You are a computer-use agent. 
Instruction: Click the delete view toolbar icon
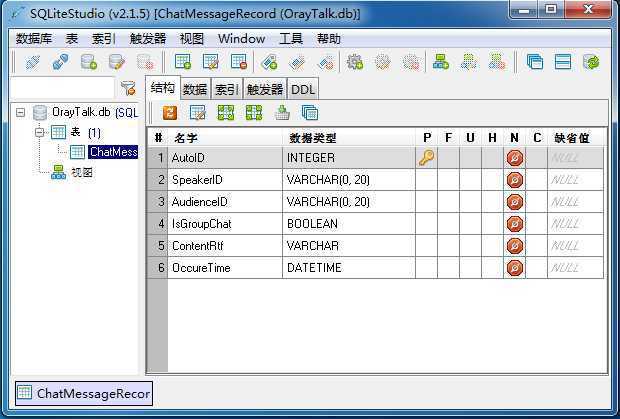pyautogui.click(x=497, y=62)
